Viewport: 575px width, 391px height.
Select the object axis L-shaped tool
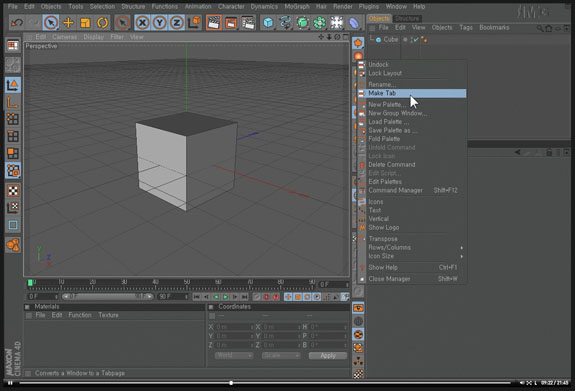[13, 102]
